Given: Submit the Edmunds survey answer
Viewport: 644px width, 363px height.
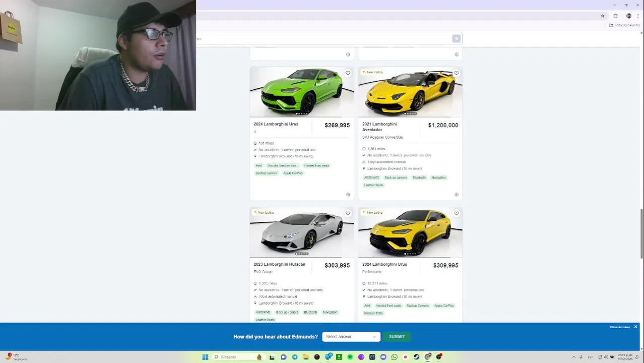Looking at the screenshot, I should pos(397,336).
